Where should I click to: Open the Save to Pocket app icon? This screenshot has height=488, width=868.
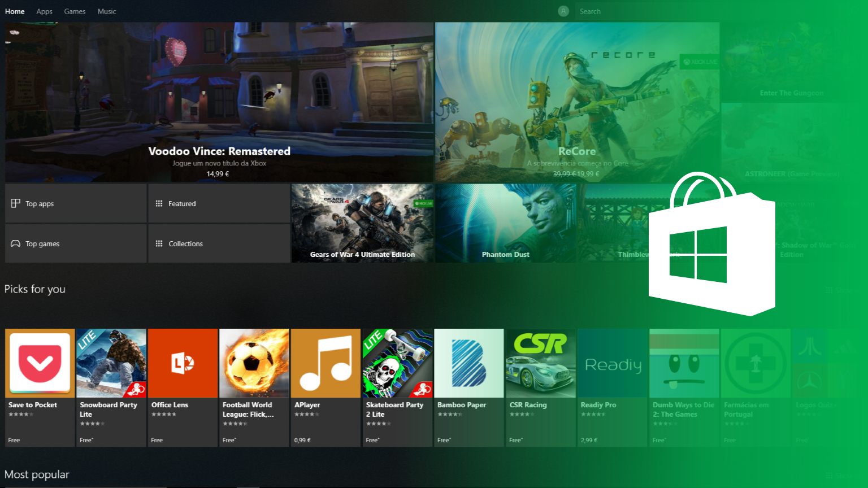(40, 363)
